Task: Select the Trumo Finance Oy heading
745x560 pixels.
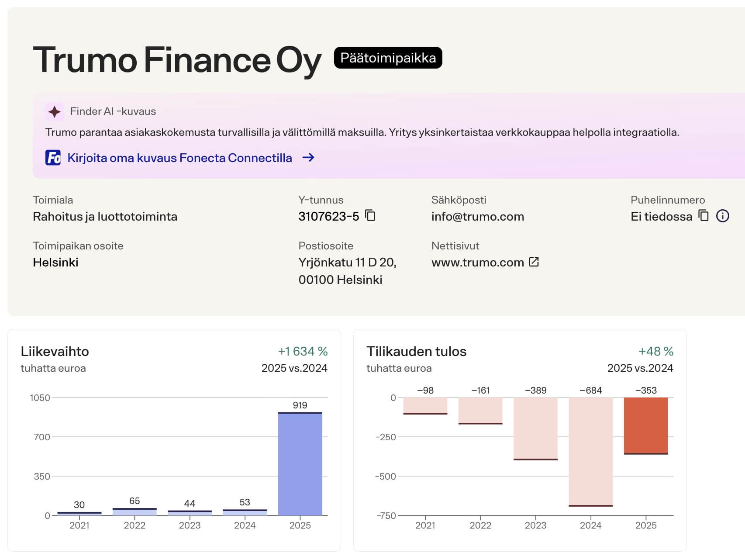Action: pos(177,60)
